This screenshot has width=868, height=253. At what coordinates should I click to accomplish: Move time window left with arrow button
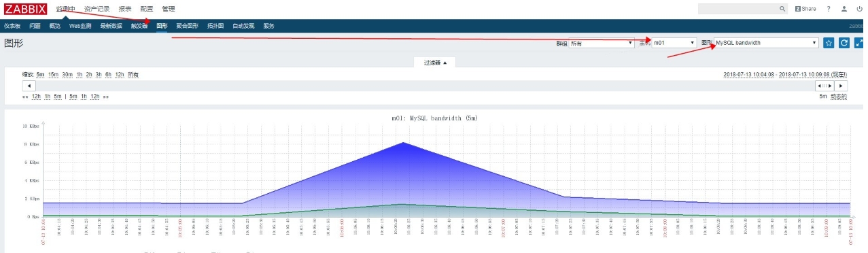click(29, 86)
